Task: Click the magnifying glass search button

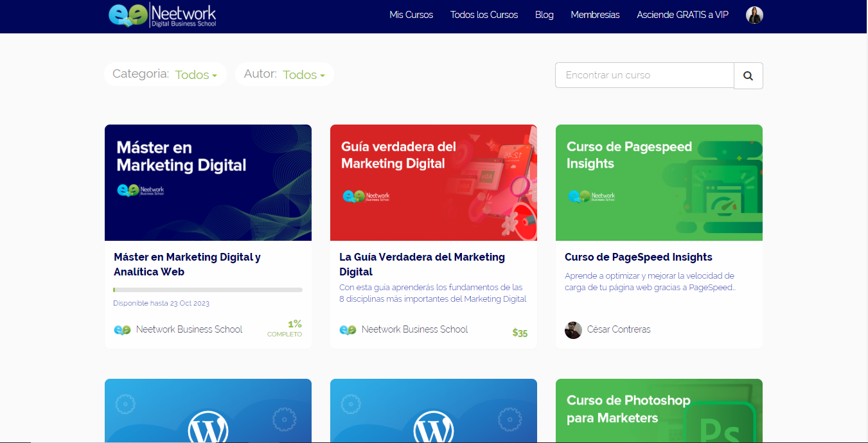Action: point(748,76)
